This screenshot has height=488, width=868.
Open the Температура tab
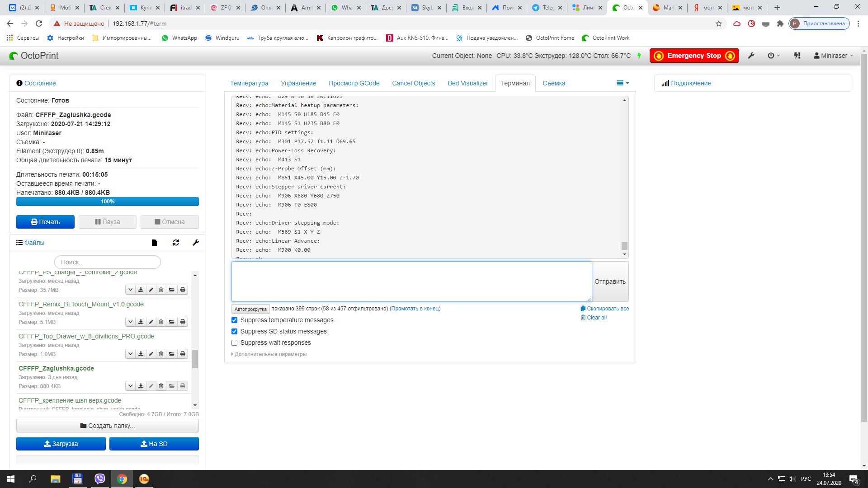(x=249, y=83)
